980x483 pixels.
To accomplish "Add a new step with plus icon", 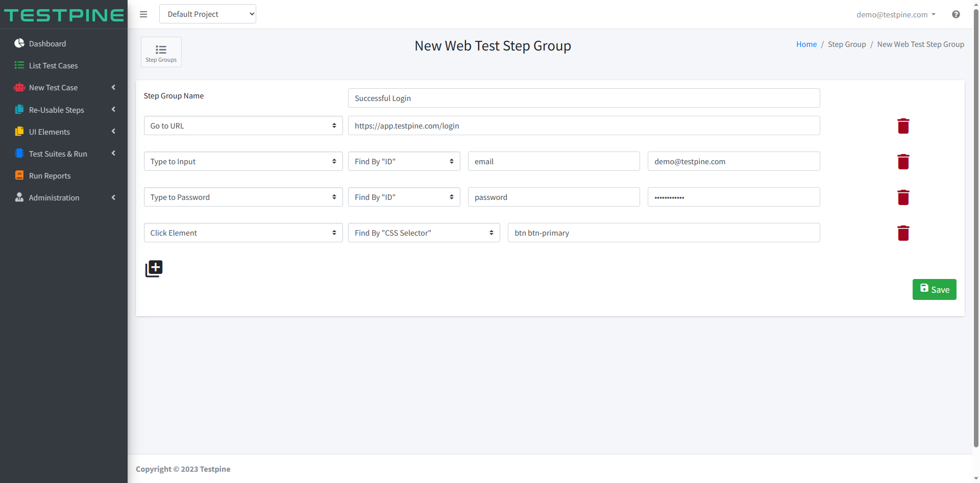I will tap(154, 268).
